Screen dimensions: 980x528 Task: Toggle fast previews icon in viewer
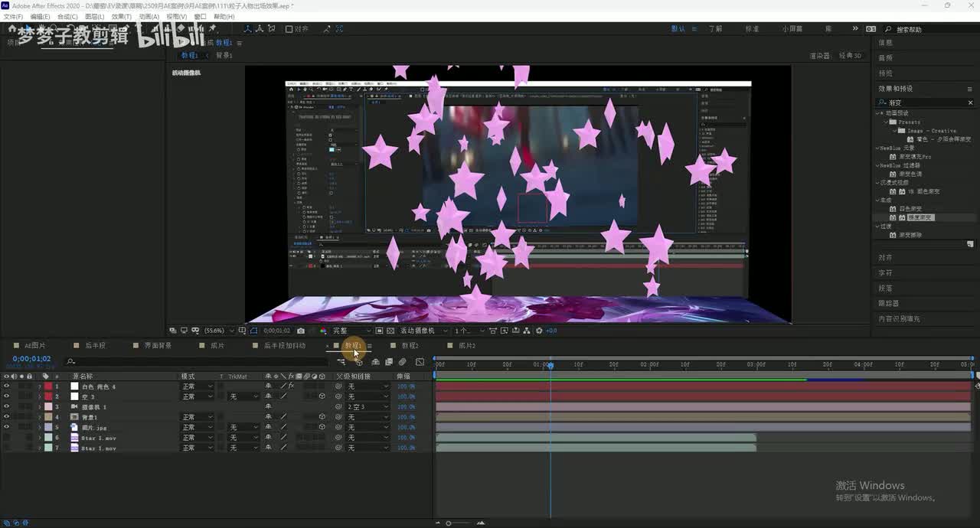pos(505,331)
